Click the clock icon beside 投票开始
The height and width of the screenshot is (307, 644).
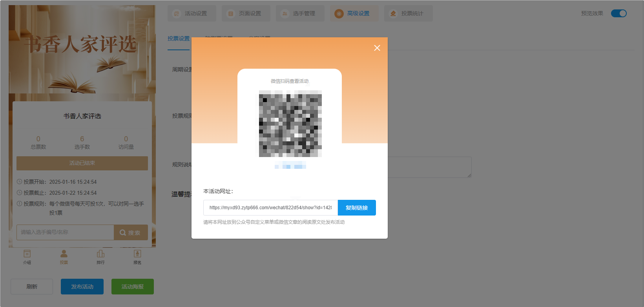click(19, 182)
